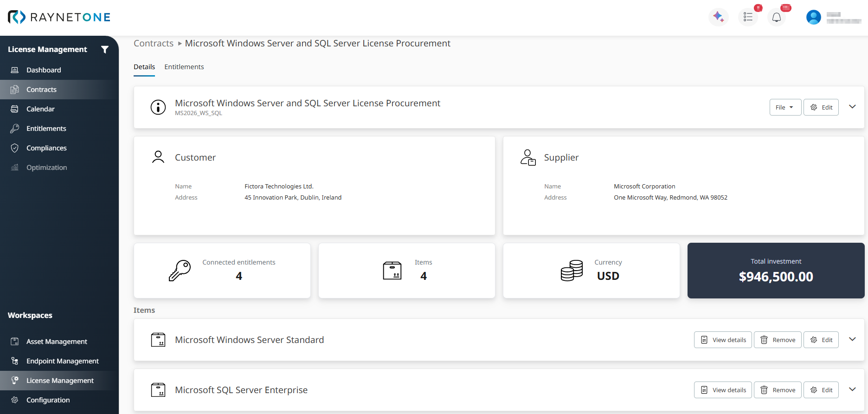Switch to the Entitlements tab

point(184,67)
